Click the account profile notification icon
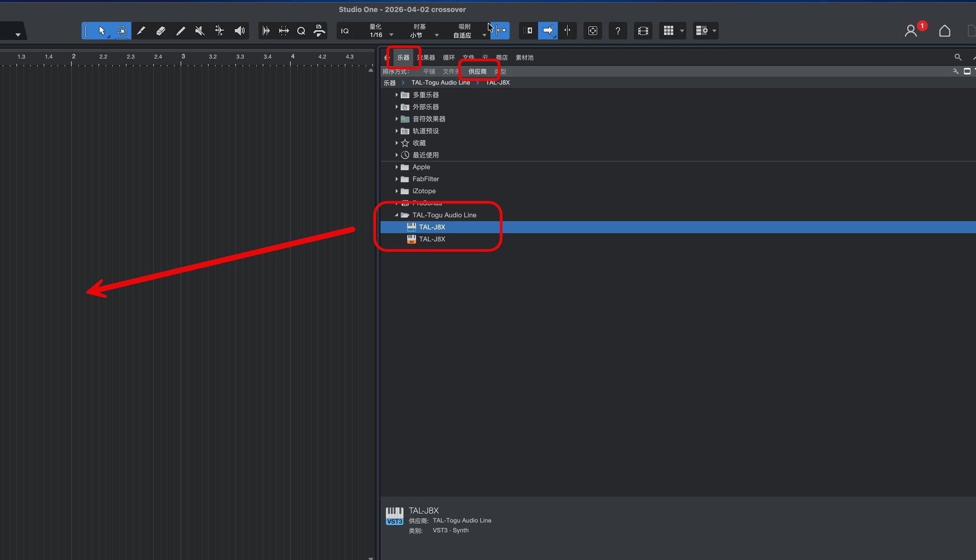 coord(911,31)
